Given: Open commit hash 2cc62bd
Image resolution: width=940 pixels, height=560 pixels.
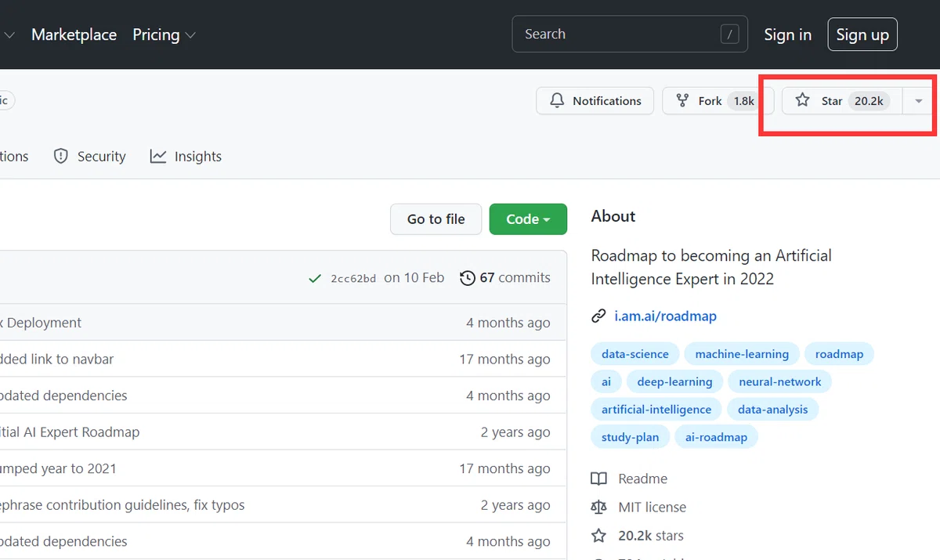Looking at the screenshot, I should (x=353, y=278).
